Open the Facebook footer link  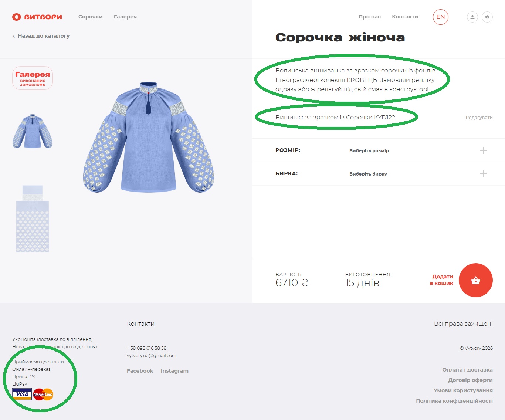(x=140, y=371)
